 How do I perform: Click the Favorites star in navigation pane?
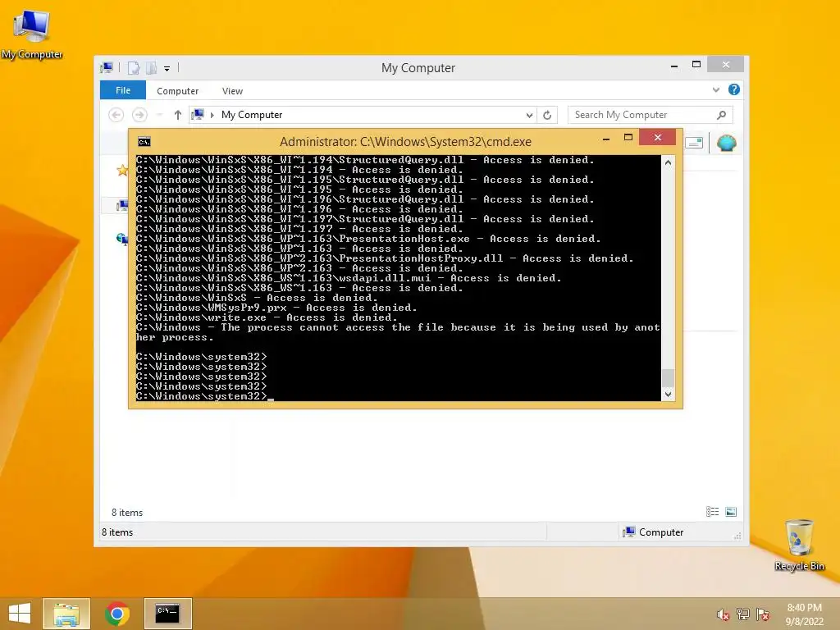coord(122,171)
